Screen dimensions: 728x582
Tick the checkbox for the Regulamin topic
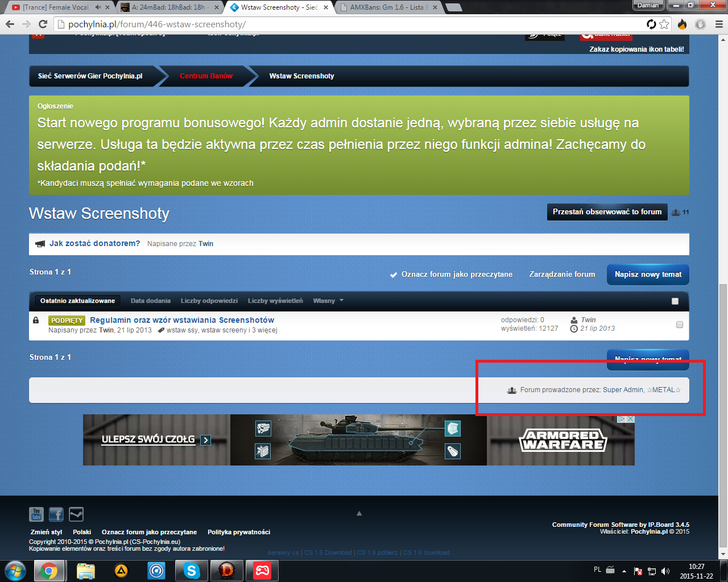679,325
